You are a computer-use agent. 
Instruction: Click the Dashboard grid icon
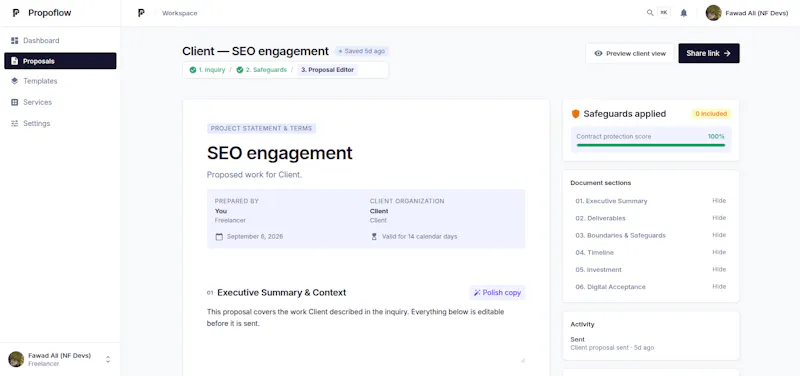click(x=14, y=40)
